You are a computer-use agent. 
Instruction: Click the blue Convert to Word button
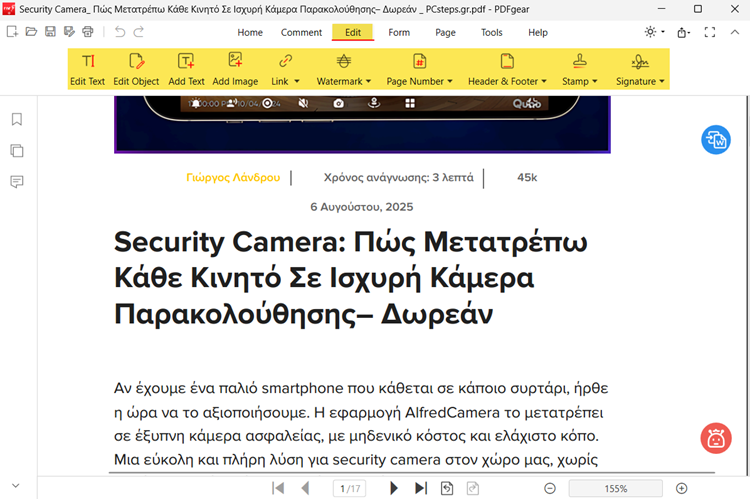point(716,140)
